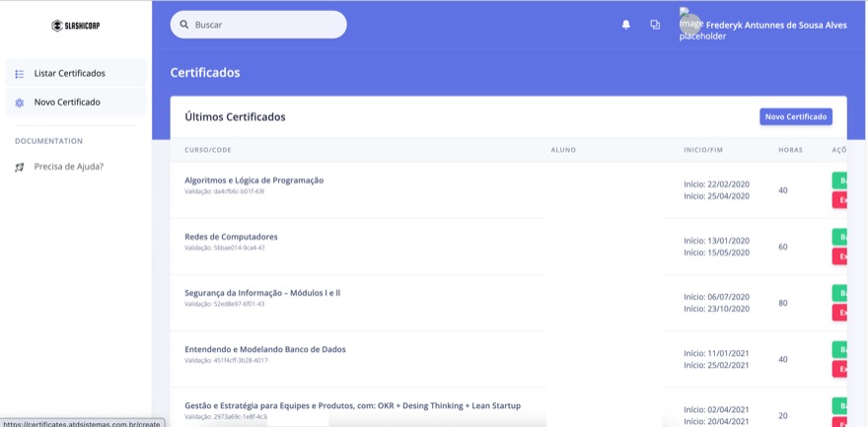Select the DOCUMENTATION section label in the sidebar

click(48, 141)
